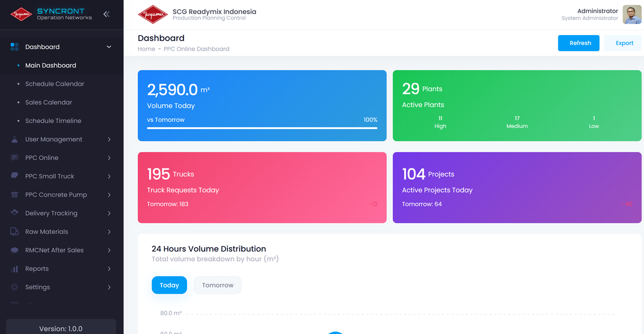Click the Settings gear icon

click(15, 287)
